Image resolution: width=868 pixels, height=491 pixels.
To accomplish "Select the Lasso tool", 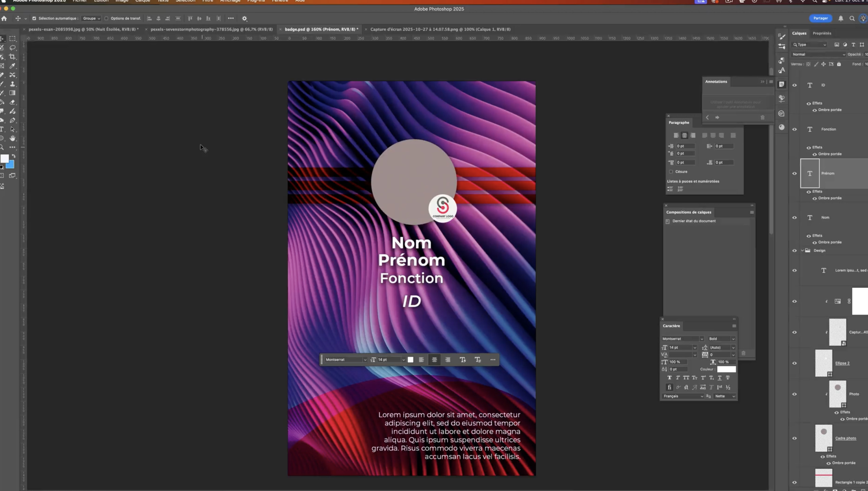I will 12,47.
